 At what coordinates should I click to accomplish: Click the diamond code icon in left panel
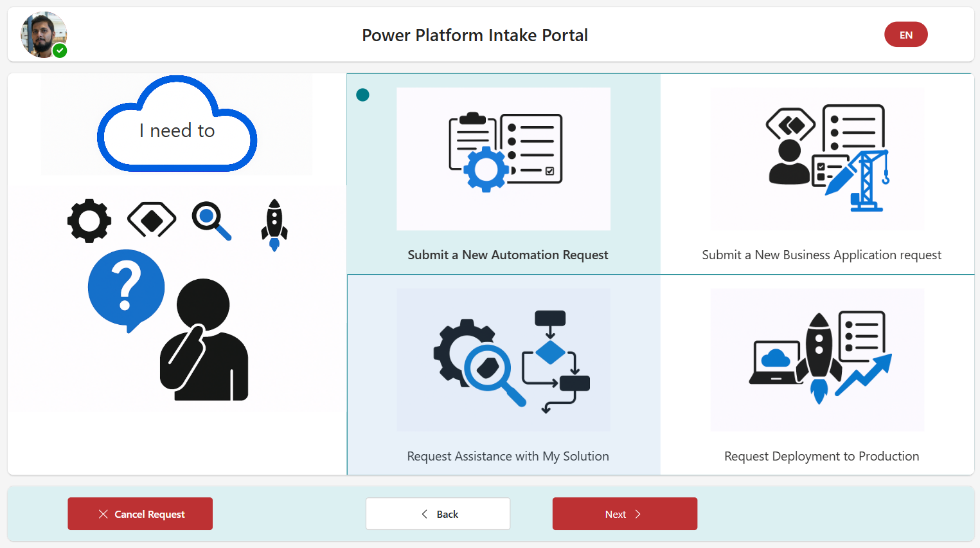tap(152, 220)
